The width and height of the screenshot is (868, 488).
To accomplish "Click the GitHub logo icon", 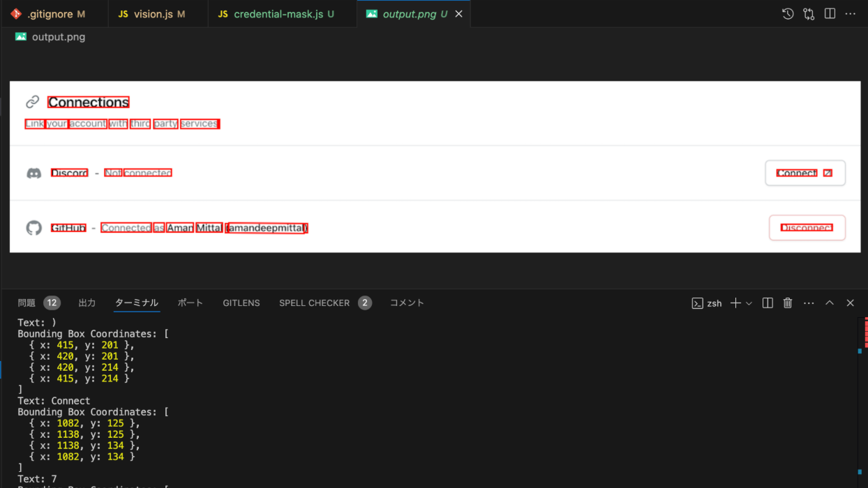I will (33, 228).
